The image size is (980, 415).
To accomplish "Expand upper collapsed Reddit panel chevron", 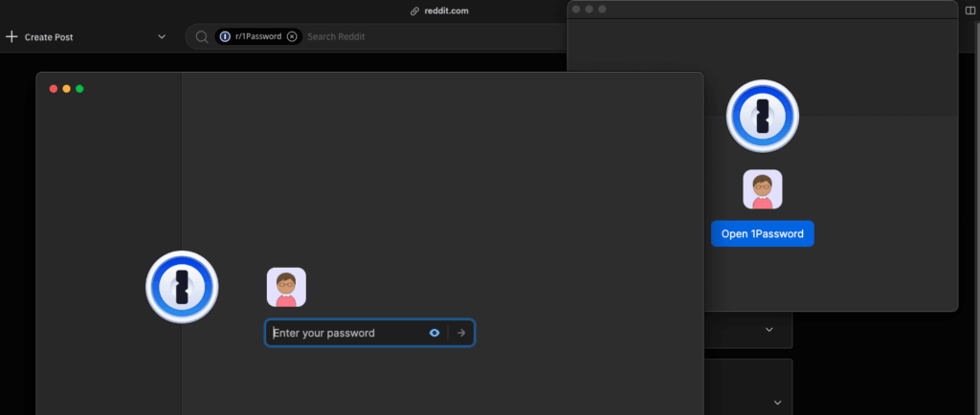I will (769, 330).
